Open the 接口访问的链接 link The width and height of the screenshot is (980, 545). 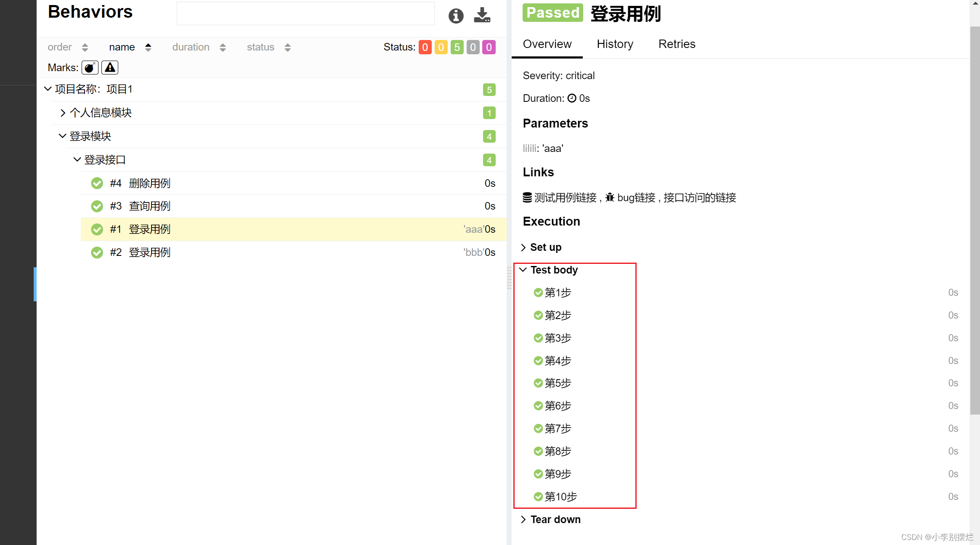click(699, 197)
